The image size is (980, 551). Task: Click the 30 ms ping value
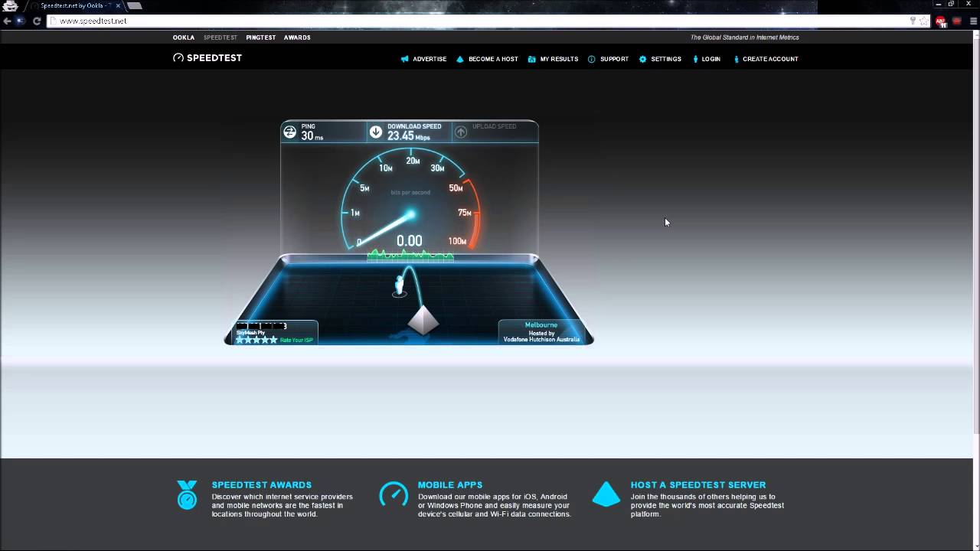312,136
